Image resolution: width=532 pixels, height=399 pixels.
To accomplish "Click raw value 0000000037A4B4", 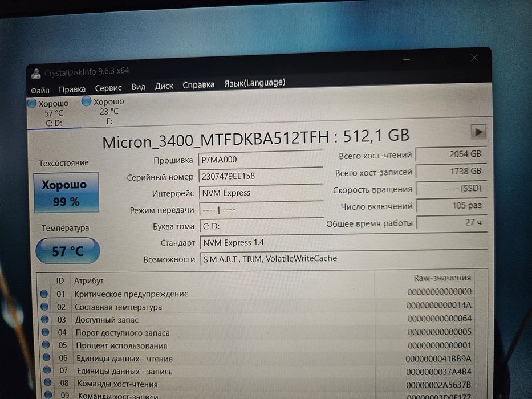I will 439,372.
